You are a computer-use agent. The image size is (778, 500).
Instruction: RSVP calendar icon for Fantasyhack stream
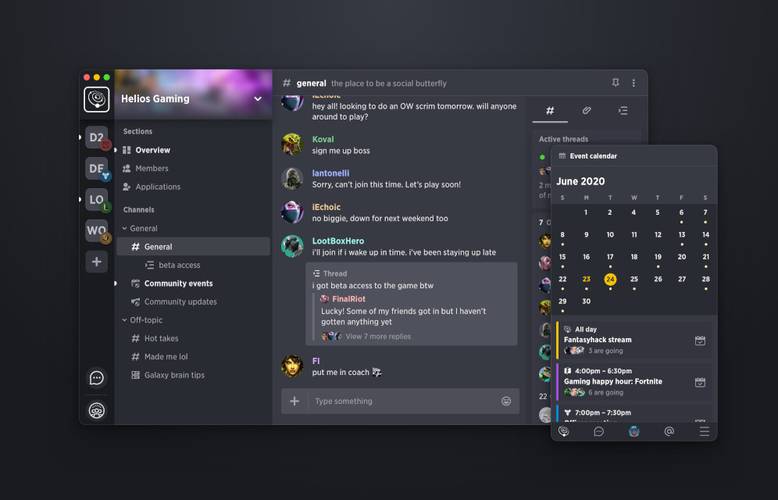(x=700, y=340)
